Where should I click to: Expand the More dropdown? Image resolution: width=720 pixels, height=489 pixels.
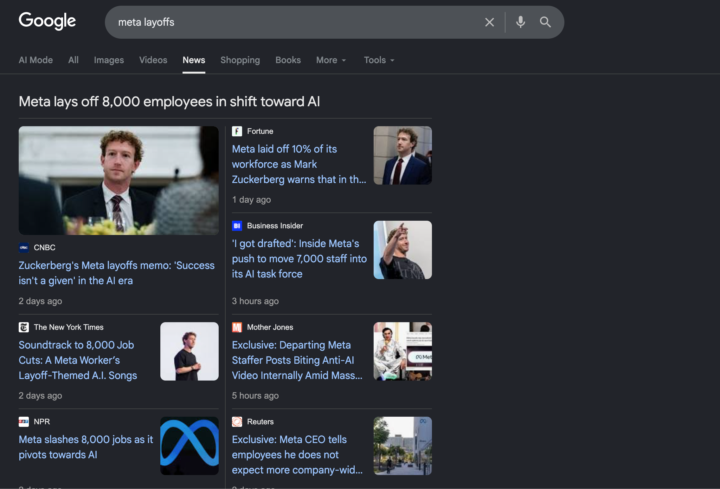click(331, 60)
